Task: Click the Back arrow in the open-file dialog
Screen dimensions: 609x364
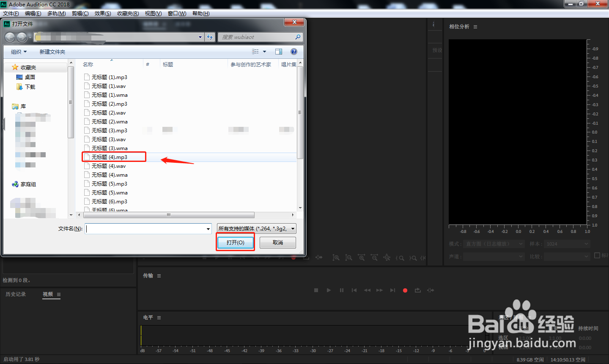Action: point(10,37)
